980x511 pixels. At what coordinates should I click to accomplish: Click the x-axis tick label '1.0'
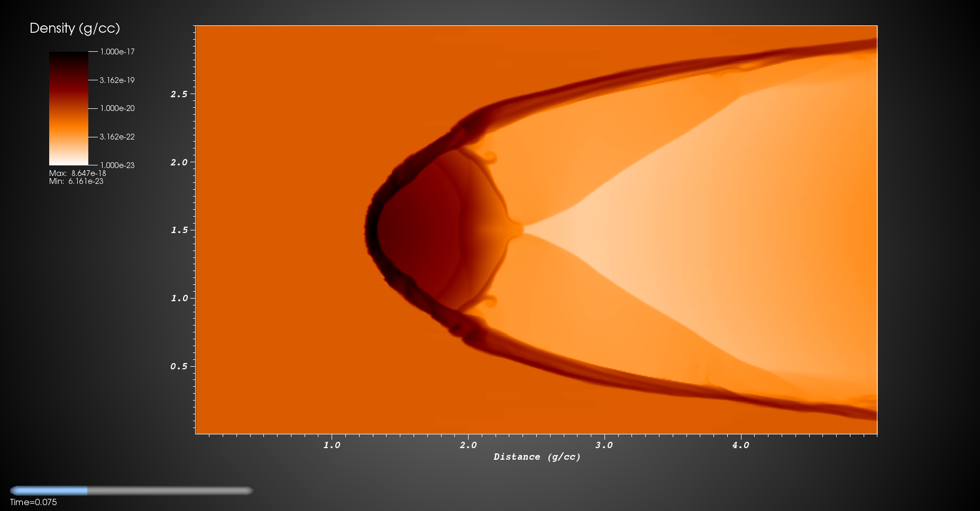[332, 445]
